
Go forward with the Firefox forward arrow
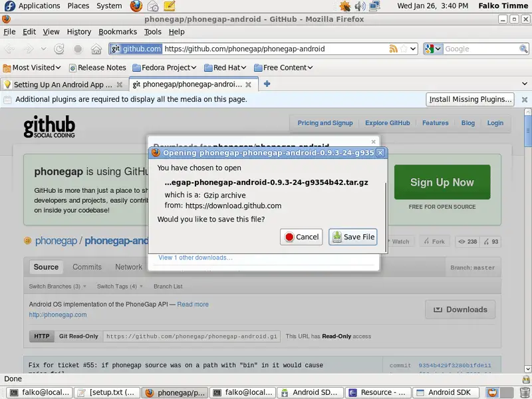coord(29,49)
